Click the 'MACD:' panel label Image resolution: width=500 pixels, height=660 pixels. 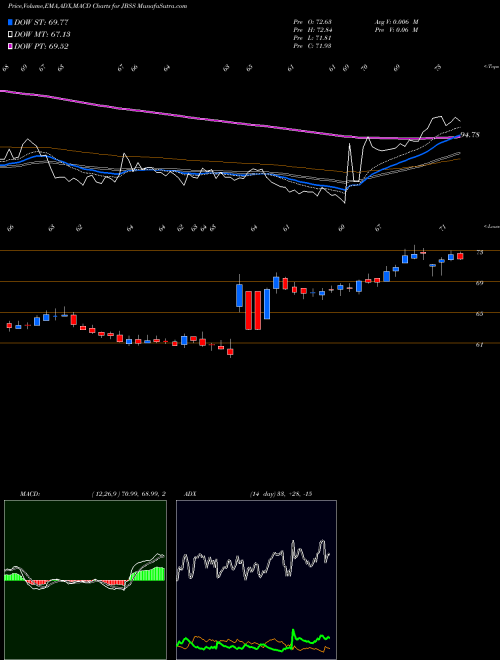30,494
